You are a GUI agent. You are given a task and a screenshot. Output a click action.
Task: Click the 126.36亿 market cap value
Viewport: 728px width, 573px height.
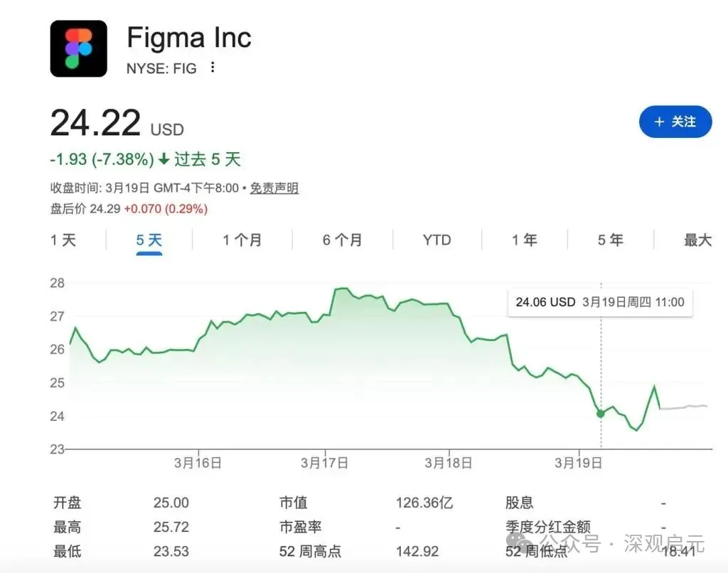(424, 503)
